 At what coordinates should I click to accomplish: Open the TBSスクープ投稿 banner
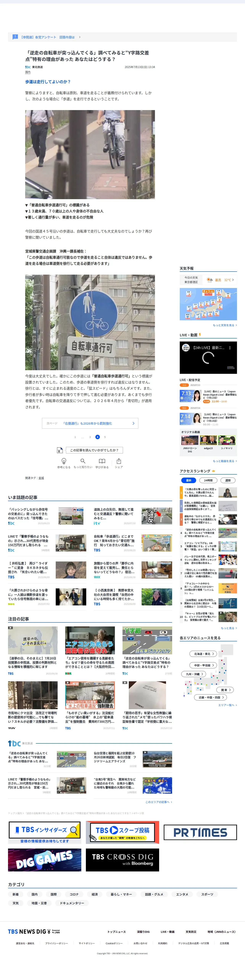(x=122, y=832)
